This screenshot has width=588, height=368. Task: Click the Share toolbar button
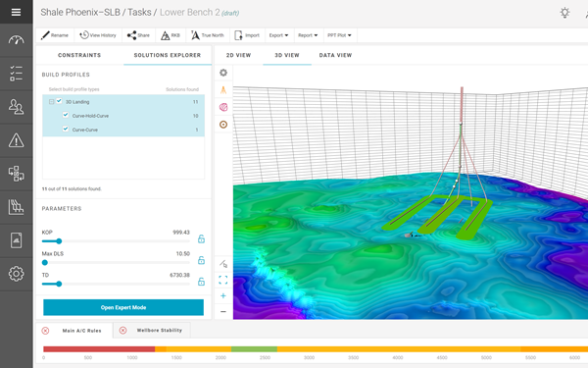coord(138,35)
